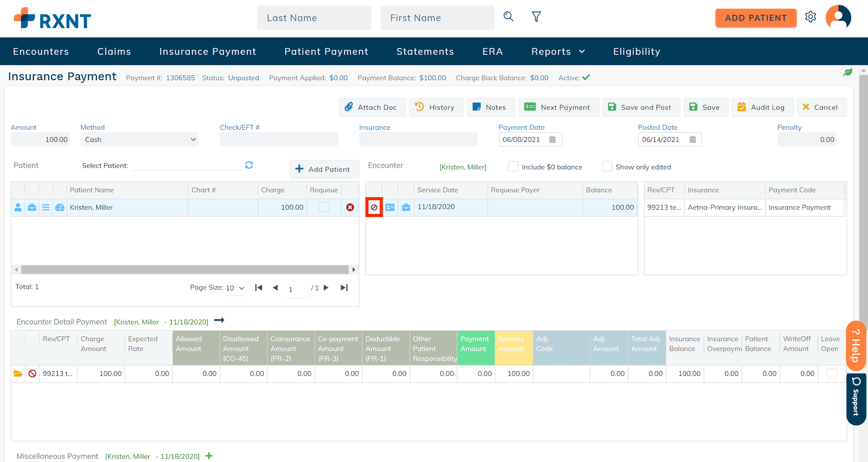868x462 pixels.
Task: Click the Save button
Action: (706, 107)
